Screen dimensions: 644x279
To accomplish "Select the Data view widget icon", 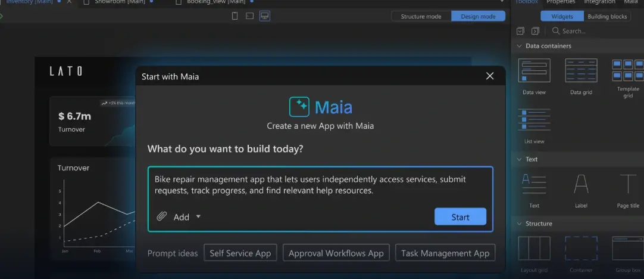I will (534, 70).
